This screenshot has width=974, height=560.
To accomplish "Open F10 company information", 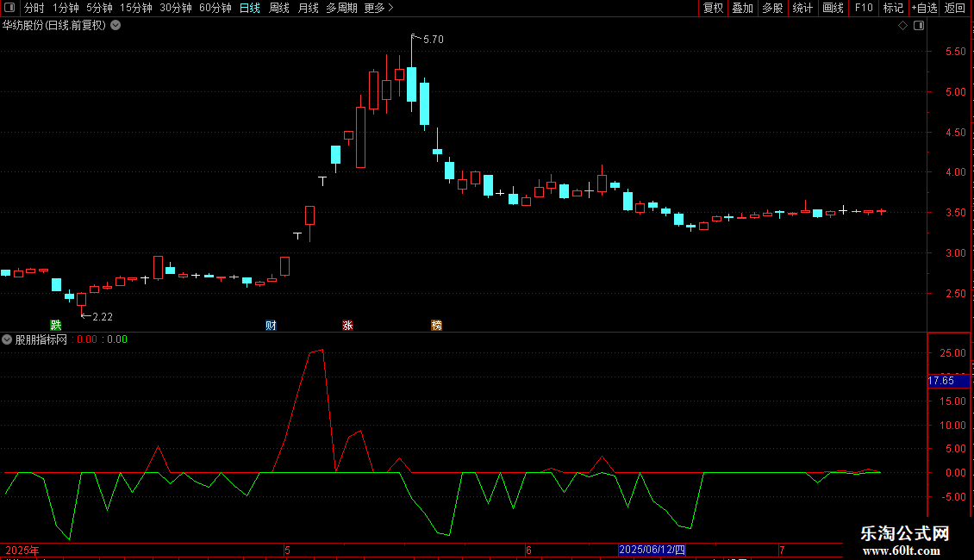I will point(864,8).
